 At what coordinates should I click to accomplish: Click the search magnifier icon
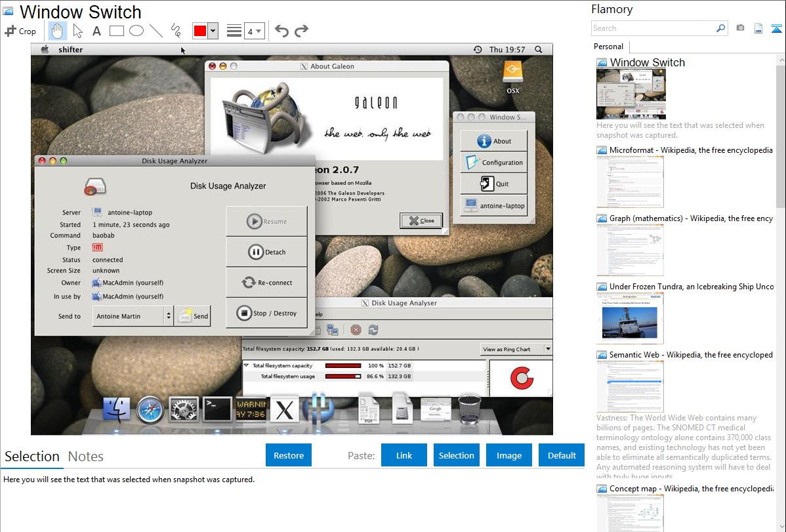[721, 28]
